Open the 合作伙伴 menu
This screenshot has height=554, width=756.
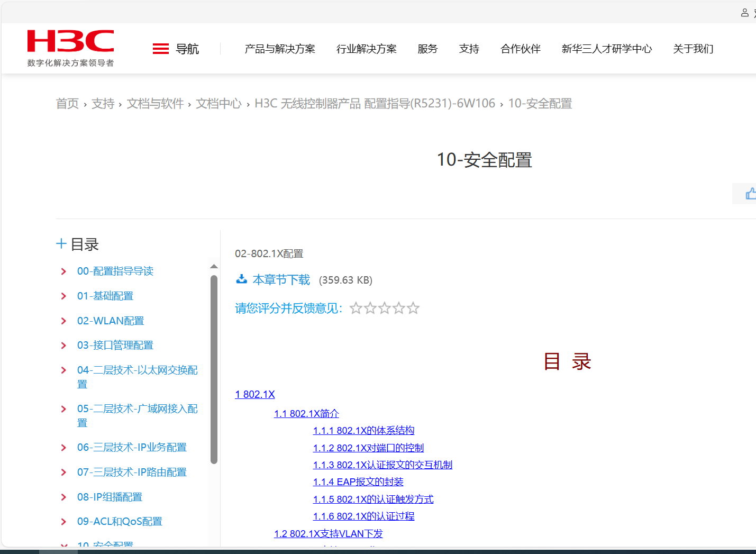coord(521,49)
